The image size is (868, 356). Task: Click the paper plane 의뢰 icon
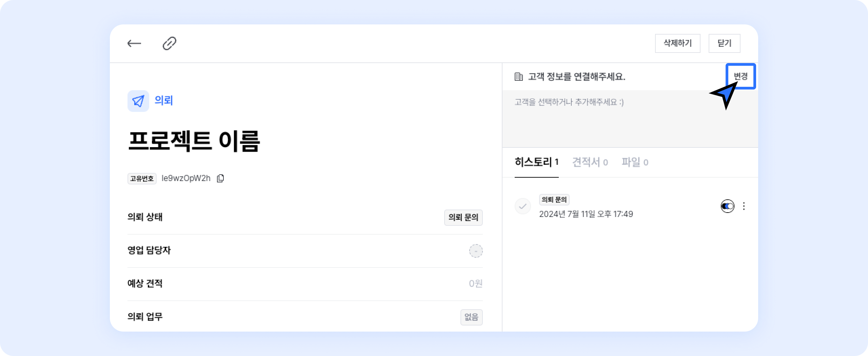pos(138,101)
